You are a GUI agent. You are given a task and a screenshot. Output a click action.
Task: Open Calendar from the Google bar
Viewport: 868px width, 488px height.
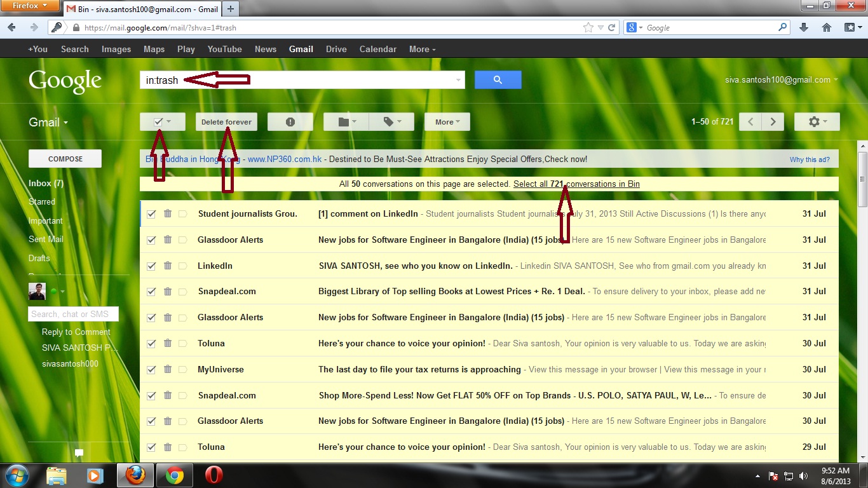point(377,49)
